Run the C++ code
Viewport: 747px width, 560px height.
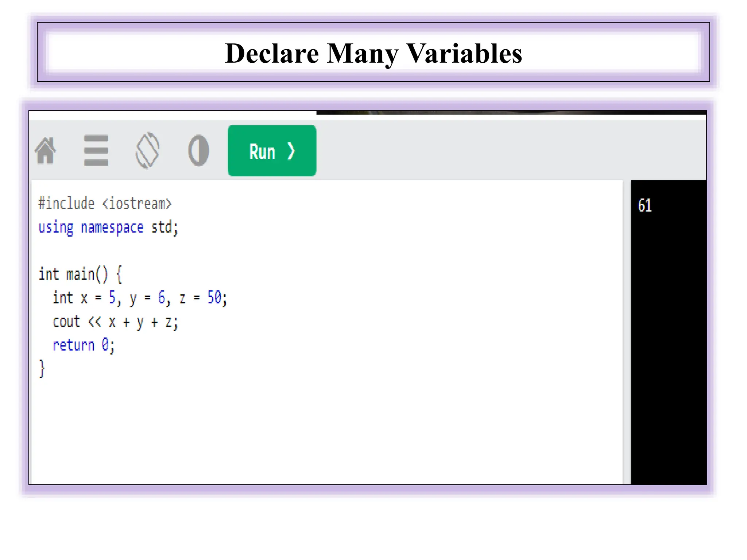coord(272,151)
